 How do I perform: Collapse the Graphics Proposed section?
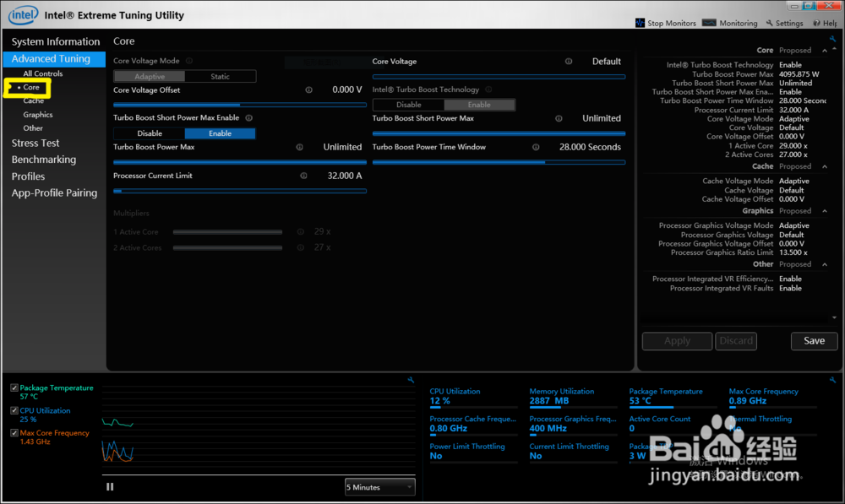coord(825,211)
